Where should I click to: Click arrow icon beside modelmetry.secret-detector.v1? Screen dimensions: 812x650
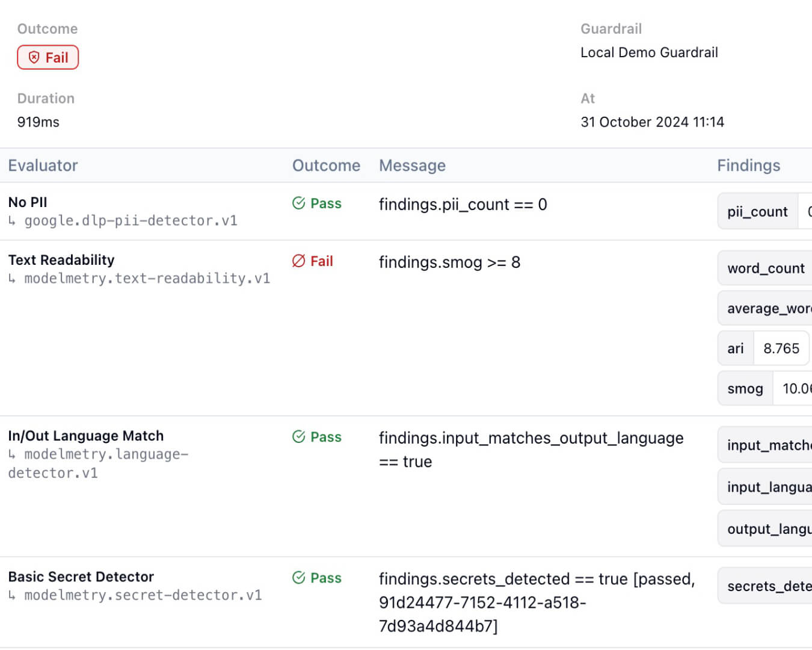point(12,596)
